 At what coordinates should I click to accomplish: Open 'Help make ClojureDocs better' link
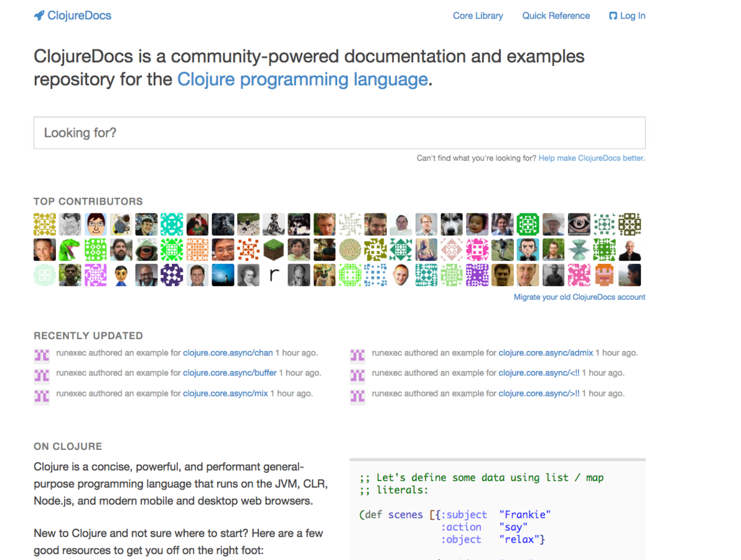tap(590, 158)
